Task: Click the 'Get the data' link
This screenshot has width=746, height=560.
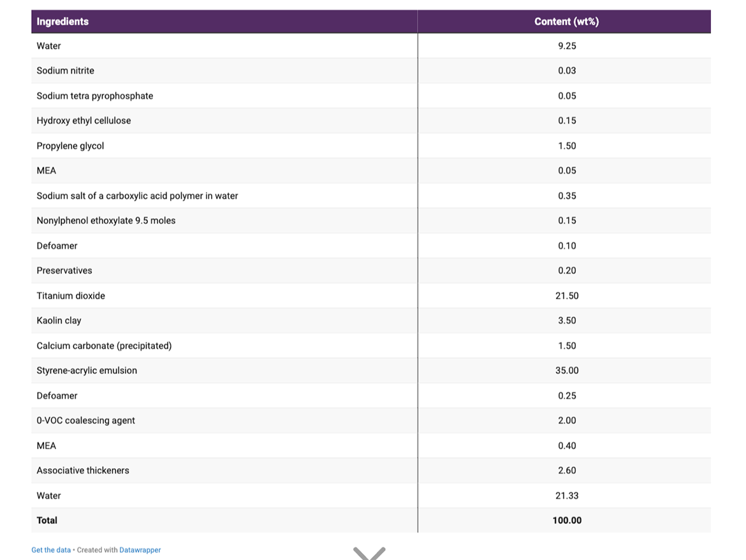Action: click(51, 550)
